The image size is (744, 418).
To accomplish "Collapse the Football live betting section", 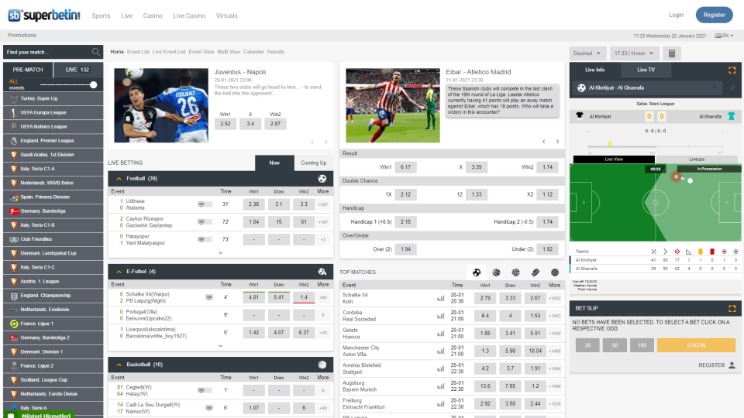I will pos(119,179).
